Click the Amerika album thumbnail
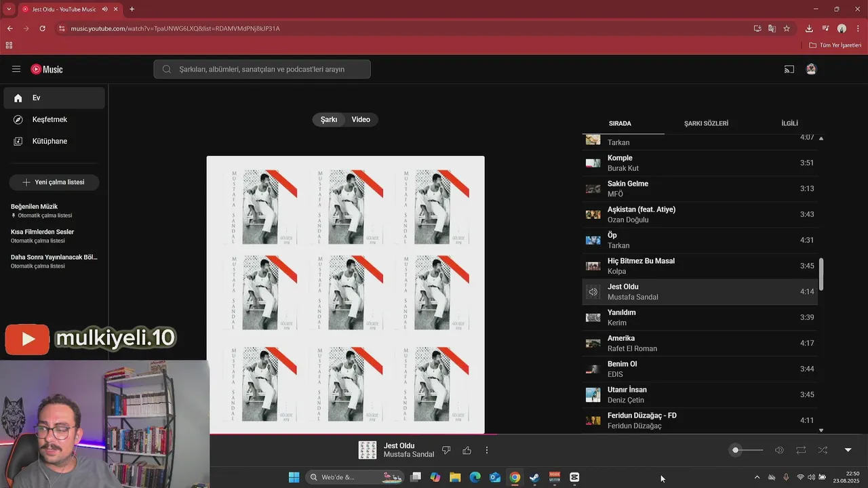Image resolution: width=868 pixels, height=488 pixels. coord(593,344)
